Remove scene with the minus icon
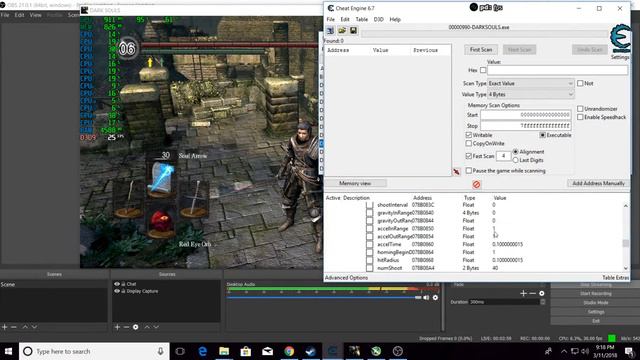The height and width of the screenshot is (360, 640). (x=14, y=327)
